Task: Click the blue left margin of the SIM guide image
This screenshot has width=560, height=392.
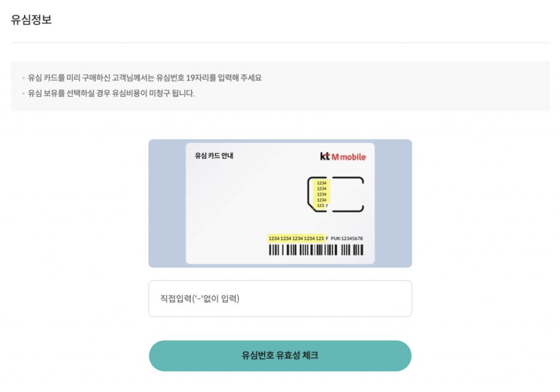Action: (167, 203)
